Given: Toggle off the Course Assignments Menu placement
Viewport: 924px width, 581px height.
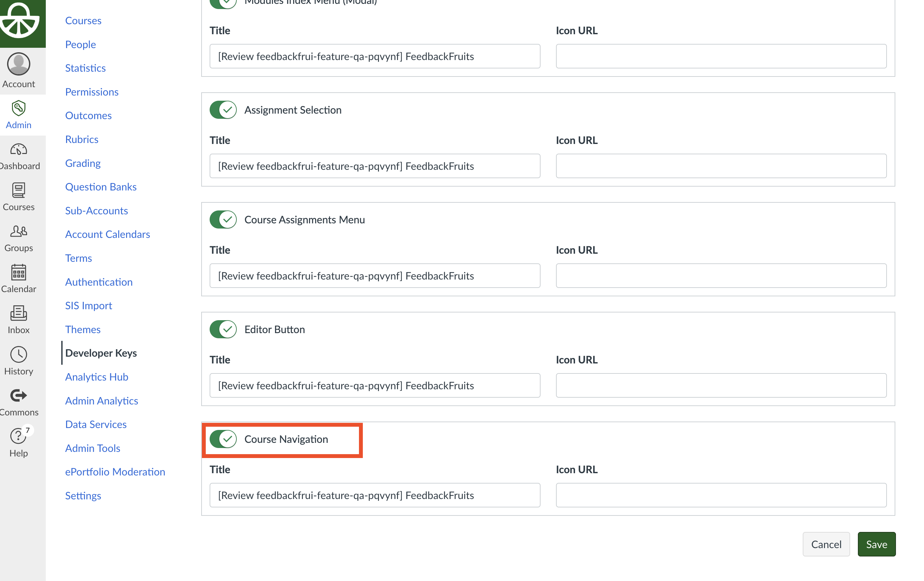Looking at the screenshot, I should (x=223, y=220).
